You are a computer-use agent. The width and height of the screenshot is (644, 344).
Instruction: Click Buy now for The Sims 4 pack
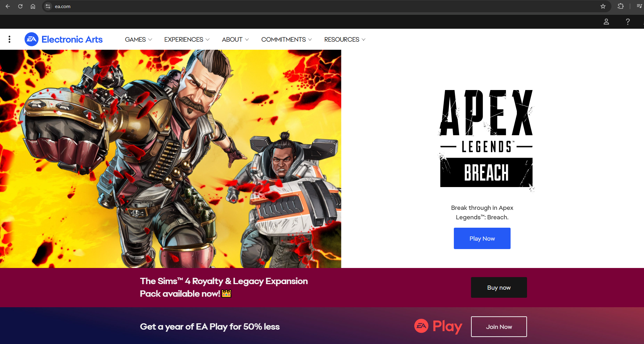[x=499, y=288]
